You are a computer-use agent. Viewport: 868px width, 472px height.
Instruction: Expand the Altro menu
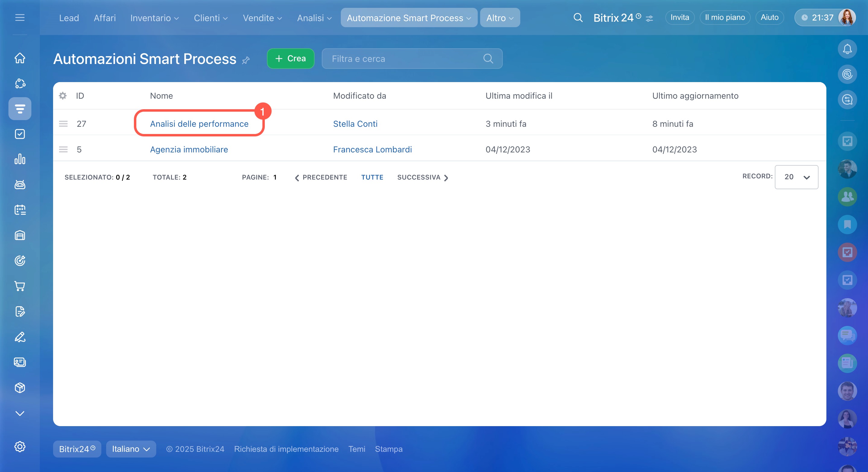point(500,18)
